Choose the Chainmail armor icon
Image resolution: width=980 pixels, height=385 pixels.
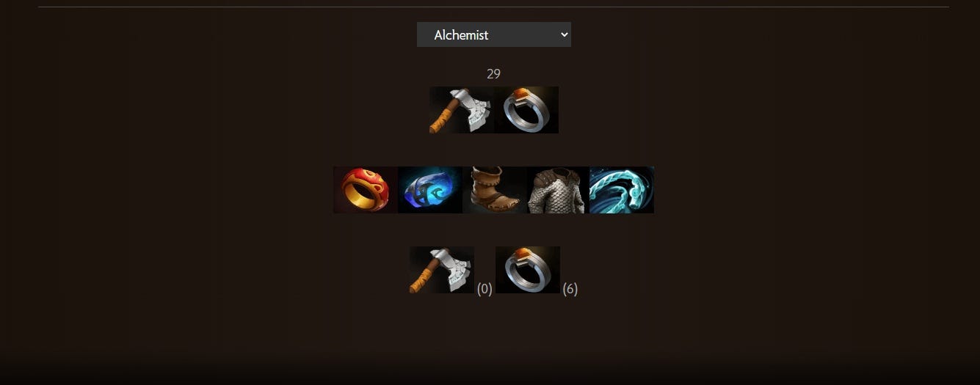click(558, 190)
